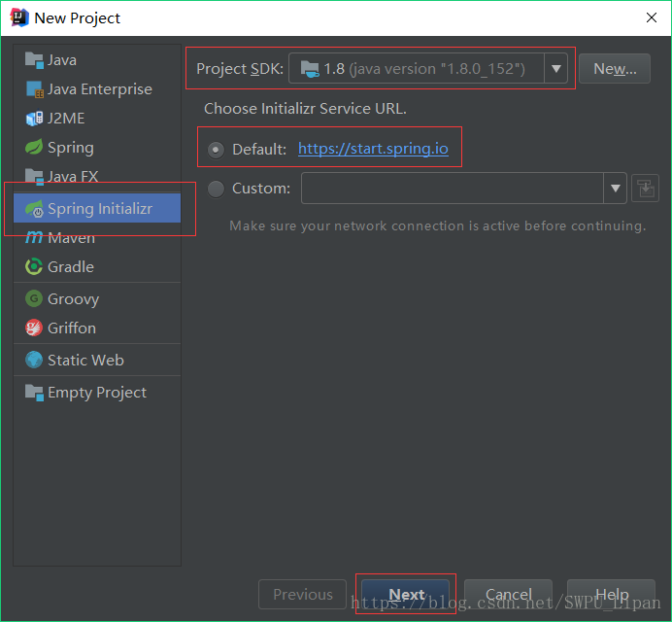Image resolution: width=672 pixels, height=622 pixels.
Task: Select Empty Project type
Action: [x=97, y=392]
